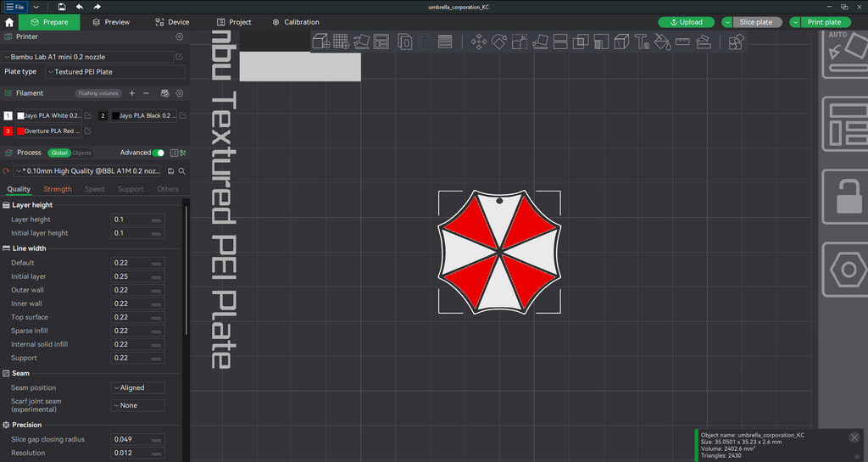Click the Add plate grid icon
Image resolution: width=868 pixels, height=462 pixels.
pos(341,42)
